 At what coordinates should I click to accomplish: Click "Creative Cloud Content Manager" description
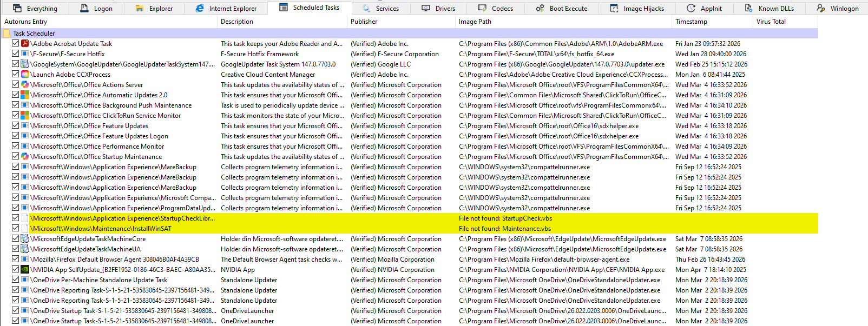pos(268,74)
